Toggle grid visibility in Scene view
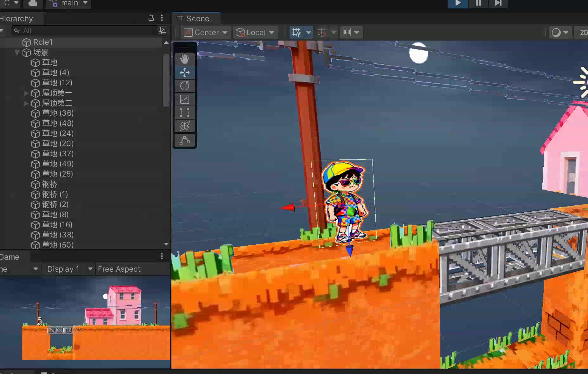The height and width of the screenshot is (374, 588). [x=297, y=32]
